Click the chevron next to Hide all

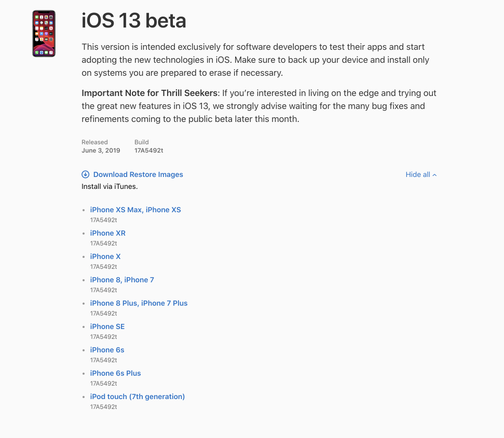pos(434,175)
